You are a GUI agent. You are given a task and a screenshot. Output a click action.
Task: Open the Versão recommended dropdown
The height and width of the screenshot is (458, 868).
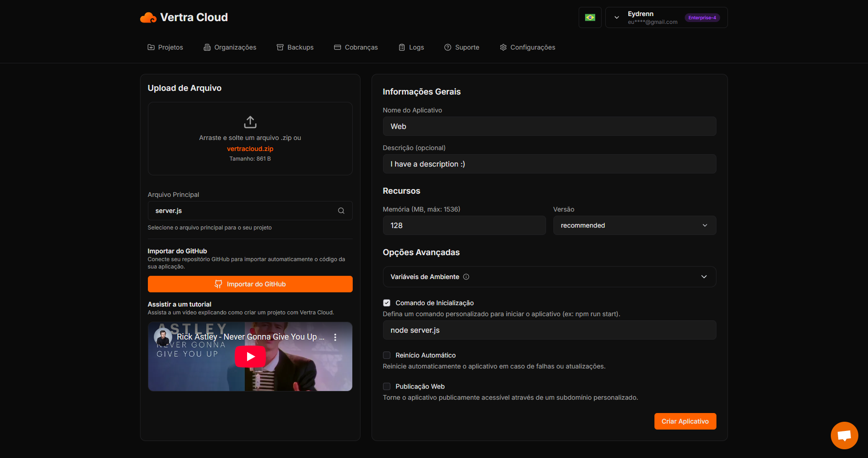635,225
